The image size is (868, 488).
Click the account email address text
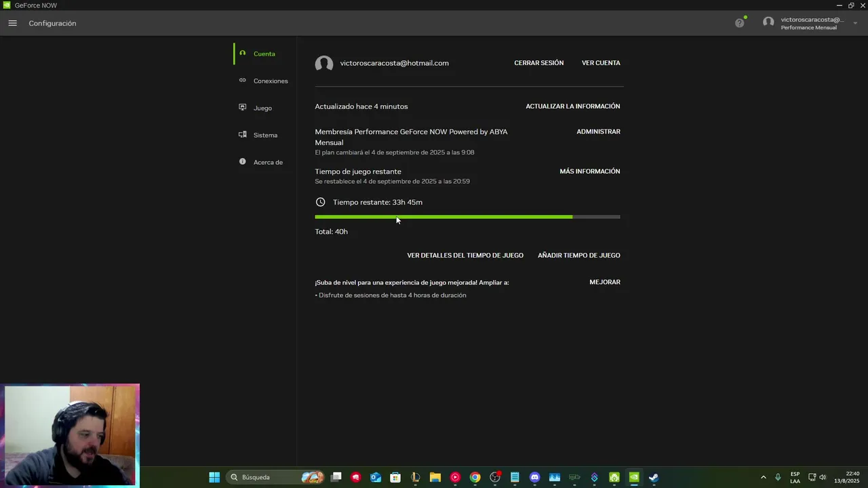tap(394, 63)
